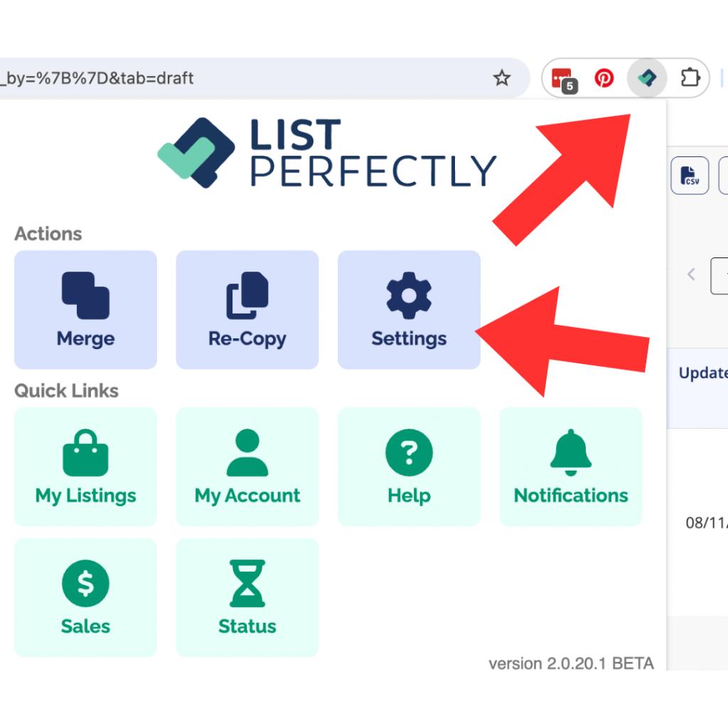
Task: Check listing Status
Action: click(x=247, y=598)
